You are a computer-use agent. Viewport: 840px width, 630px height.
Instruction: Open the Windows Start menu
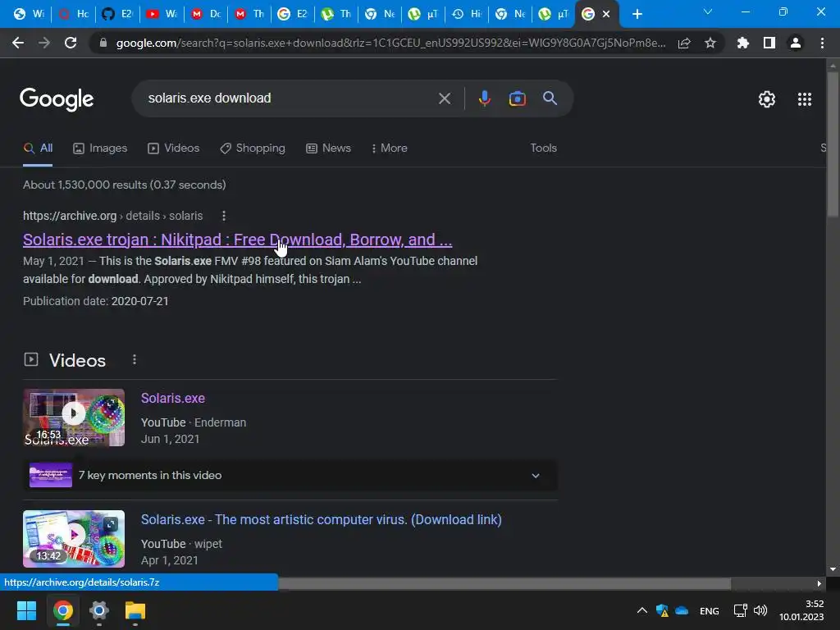26,610
